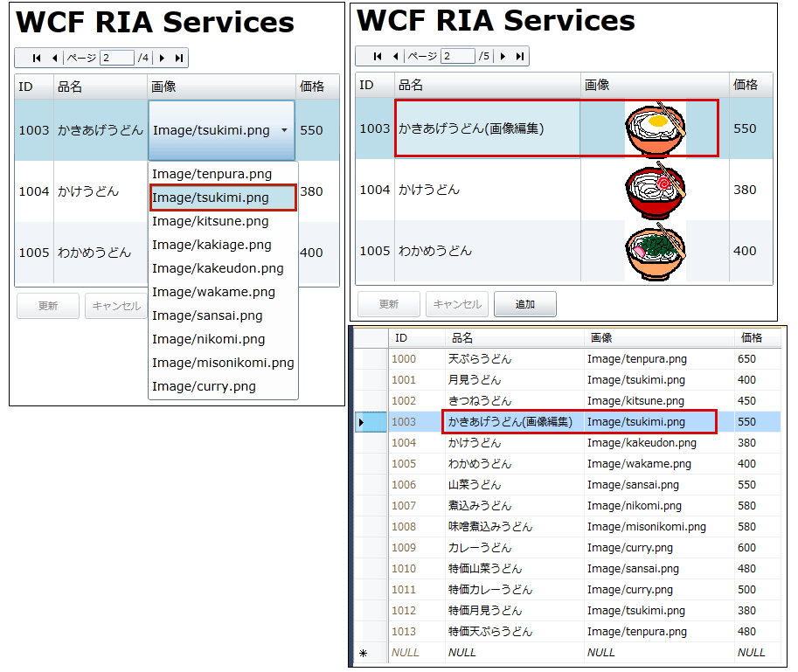Choose Image/kakeudon.png from dropdown list
The width and height of the screenshot is (798, 672).
(x=223, y=268)
